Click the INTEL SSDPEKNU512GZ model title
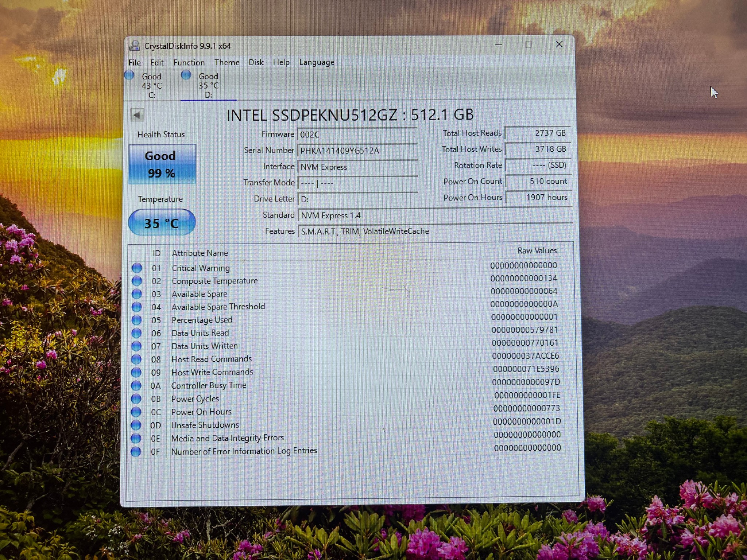Screen dimensions: 747x560 350,115
